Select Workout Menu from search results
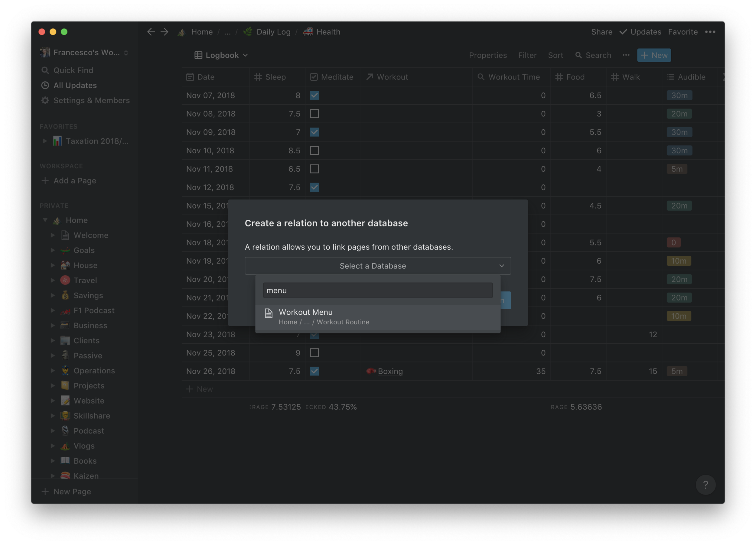Viewport: 756px width, 545px height. pyautogui.click(x=378, y=317)
